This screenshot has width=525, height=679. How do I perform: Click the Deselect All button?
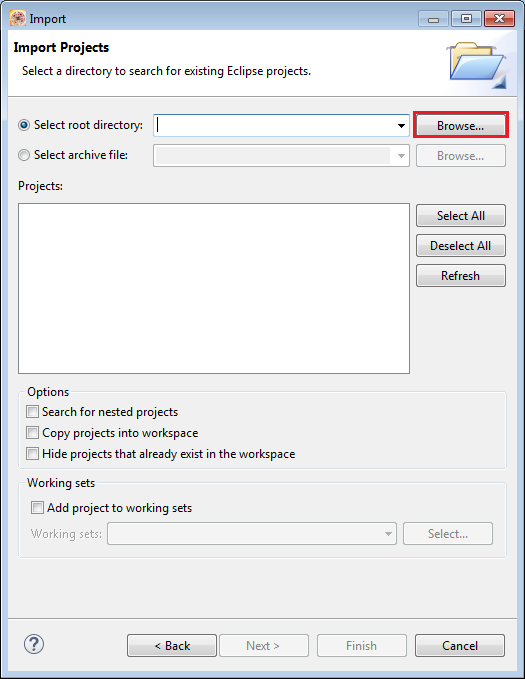461,246
